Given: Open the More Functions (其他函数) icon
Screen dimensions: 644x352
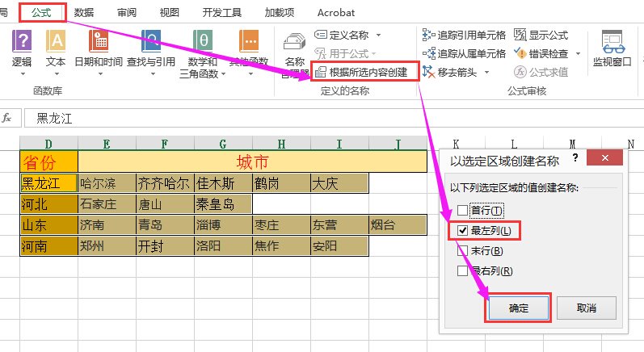Looking at the screenshot, I should pyautogui.click(x=249, y=41).
